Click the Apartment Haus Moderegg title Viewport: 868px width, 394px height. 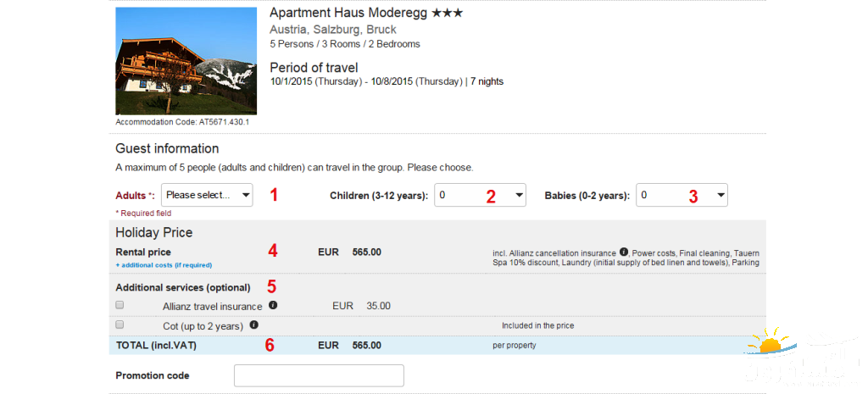[x=348, y=14]
